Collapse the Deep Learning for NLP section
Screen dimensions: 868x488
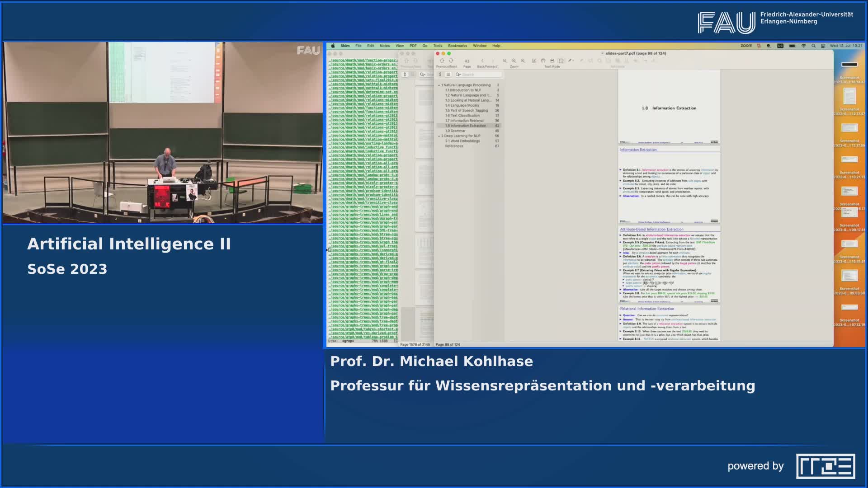click(439, 136)
